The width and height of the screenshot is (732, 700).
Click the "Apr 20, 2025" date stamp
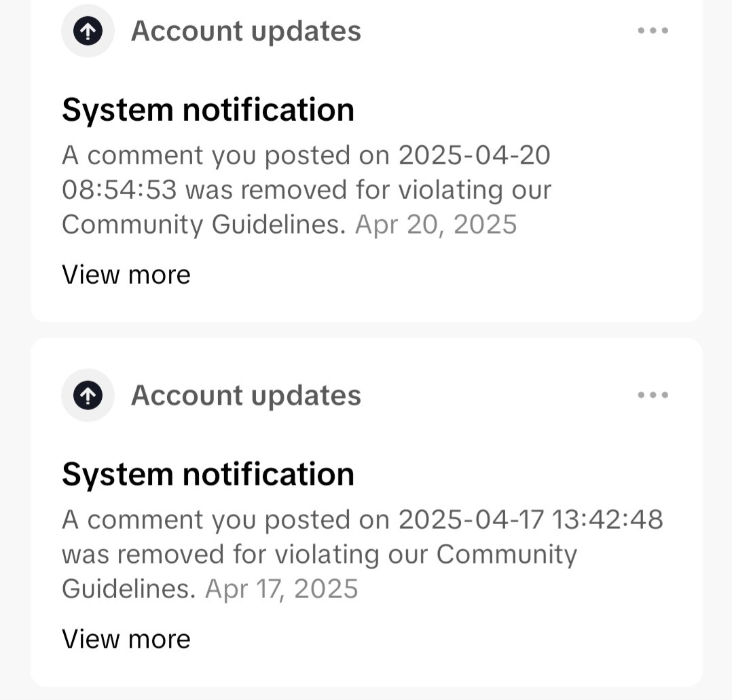click(436, 225)
